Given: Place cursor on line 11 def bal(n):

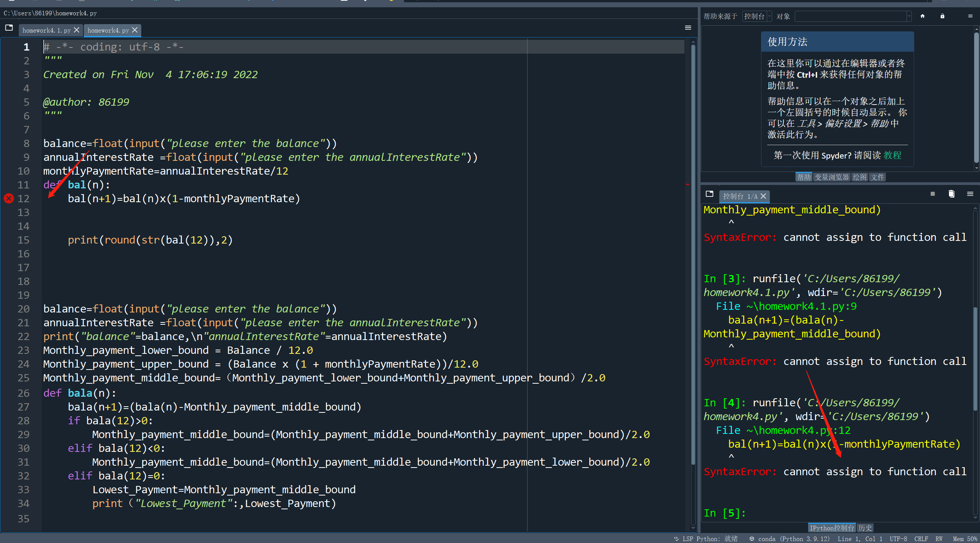Looking at the screenshot, I should (x=77, y=185).
